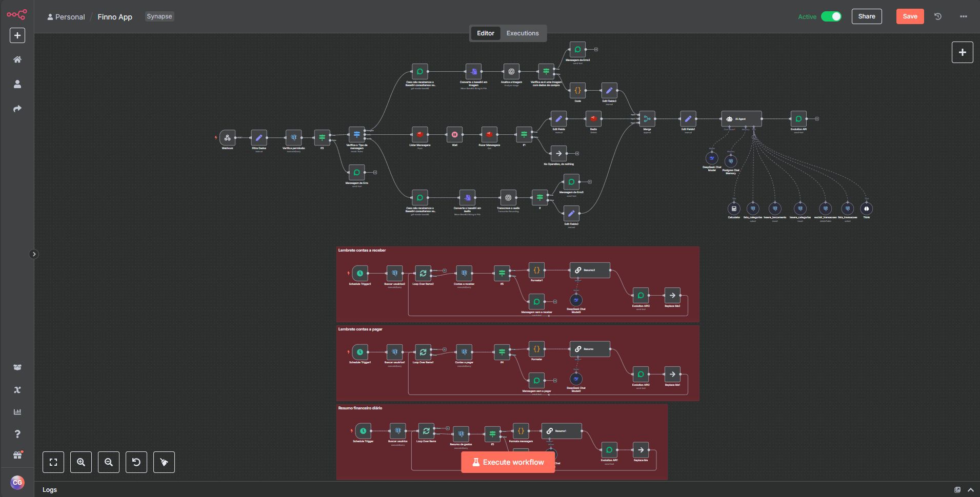Go to the Home overview in sidebar
The image size is (980, 497).
click(x=17, y=59)
